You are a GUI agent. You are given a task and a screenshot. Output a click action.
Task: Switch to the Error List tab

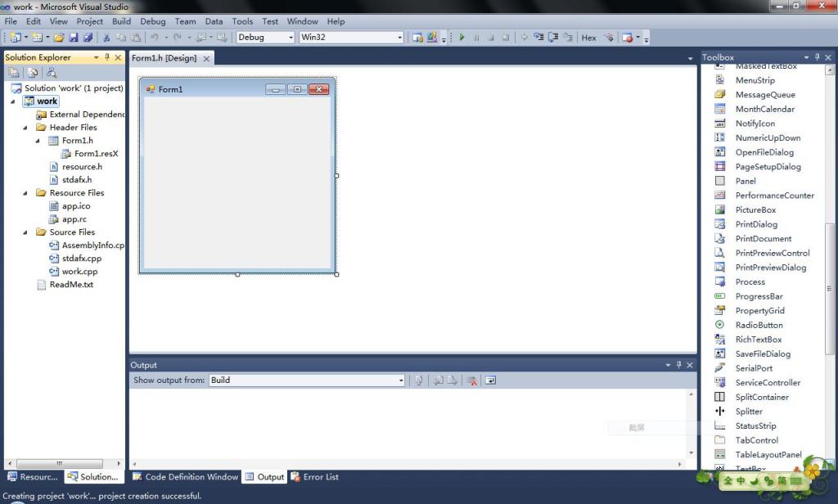coord(315,477)
